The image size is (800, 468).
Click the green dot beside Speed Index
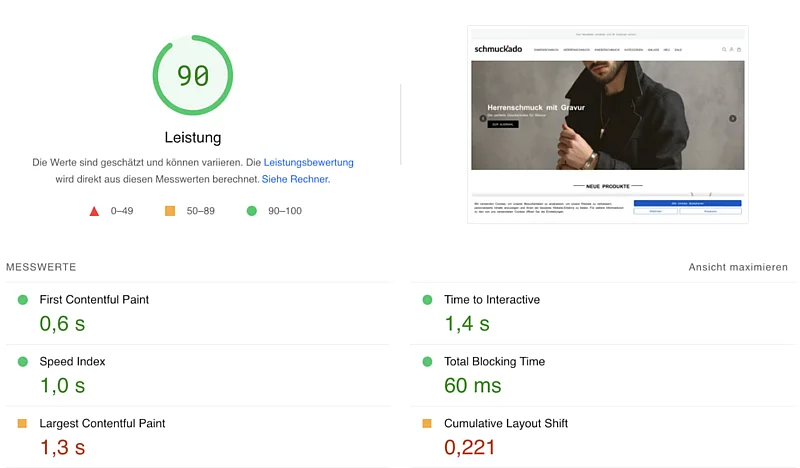point(22,362)
